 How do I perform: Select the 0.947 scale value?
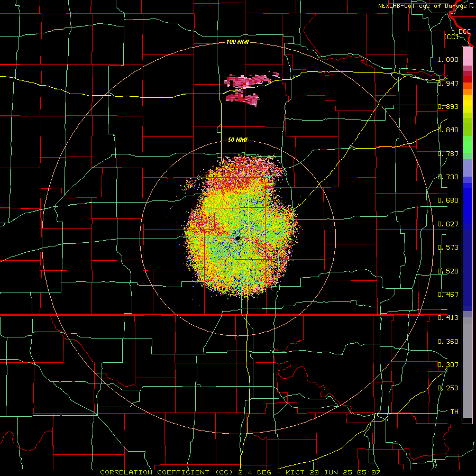(x=448, y=83)
